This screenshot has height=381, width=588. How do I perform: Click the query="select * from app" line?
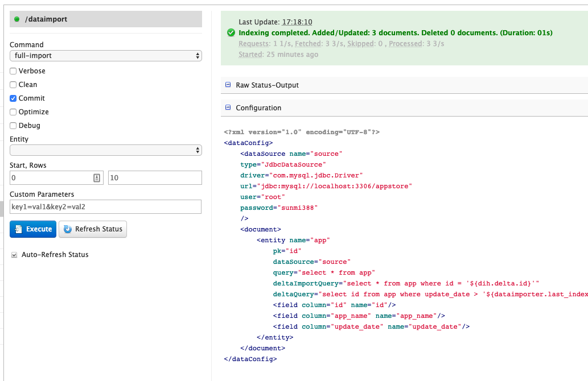tap(324, 273)
